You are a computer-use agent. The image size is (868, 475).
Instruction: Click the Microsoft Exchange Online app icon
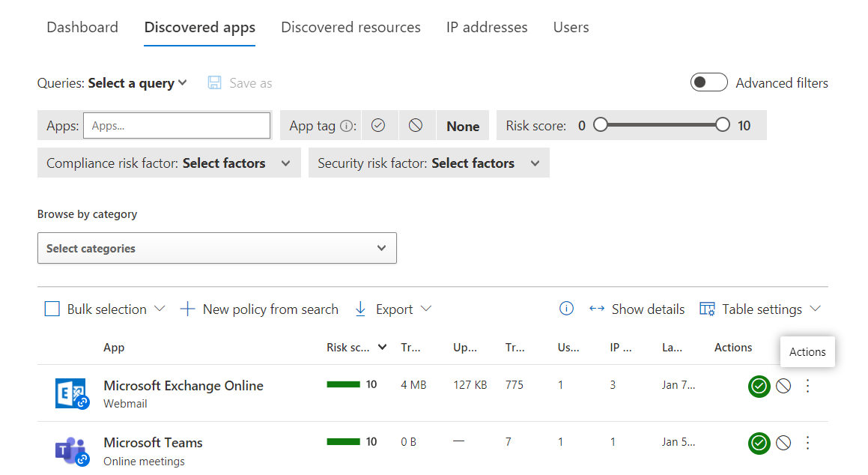(x=72, y=393)
